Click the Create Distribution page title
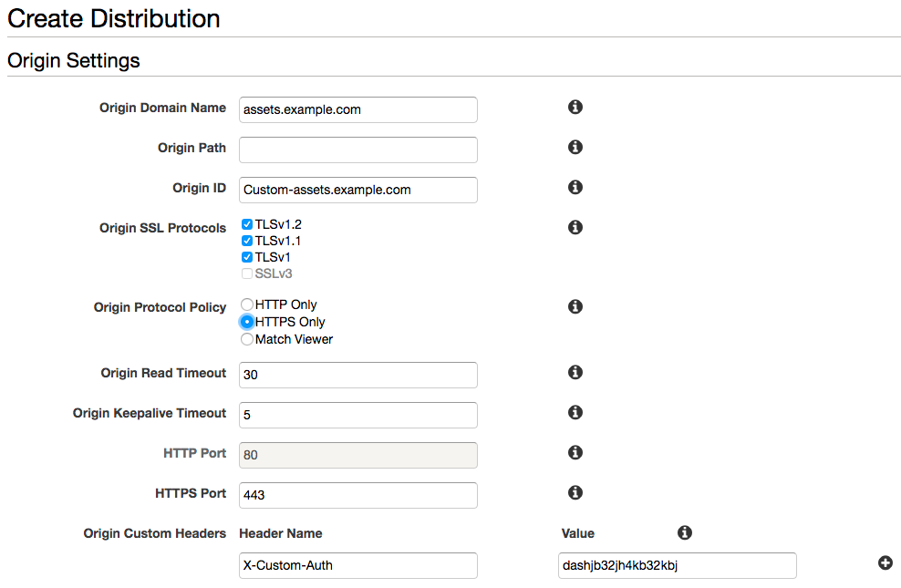901x588 pixels. point(113,18)
